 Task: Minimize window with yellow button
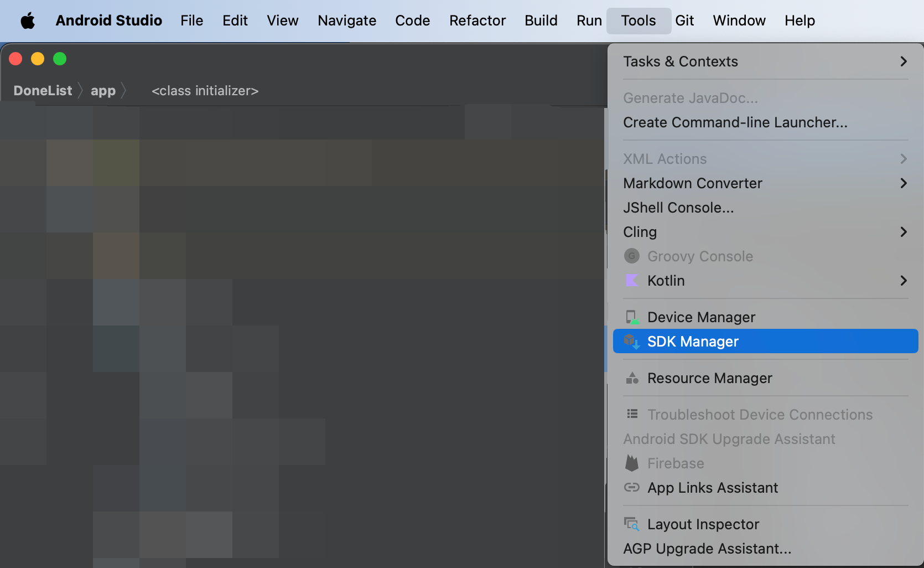coord(38,59)
